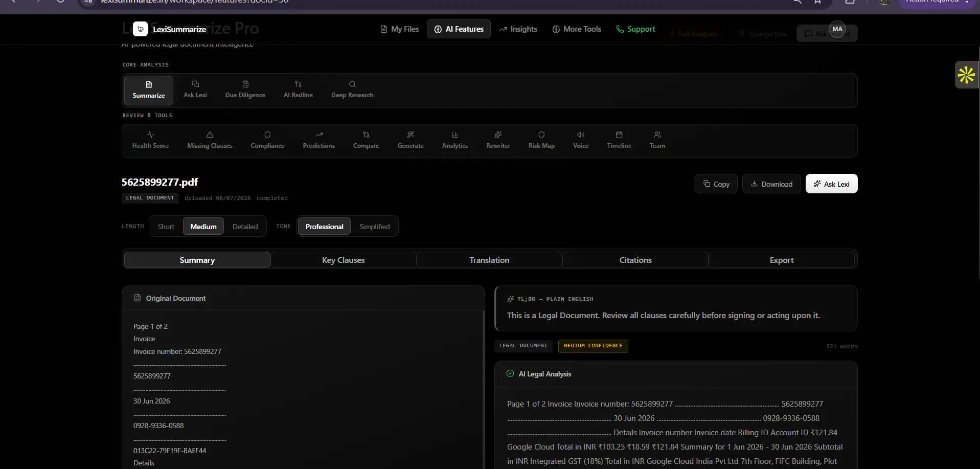Click the AI Legal Analysis heading

(x=545, y=374)
